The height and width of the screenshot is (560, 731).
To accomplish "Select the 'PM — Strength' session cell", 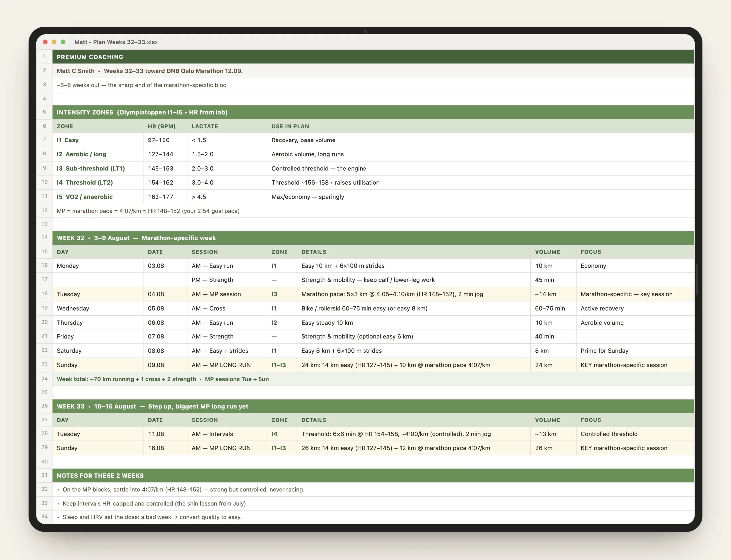I will tap(227, 280).
